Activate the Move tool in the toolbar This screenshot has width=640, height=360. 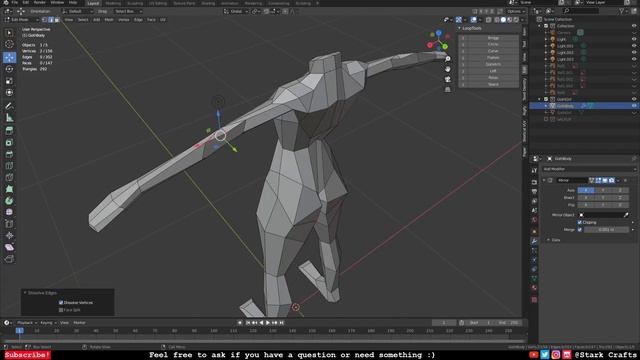(9, 57)
